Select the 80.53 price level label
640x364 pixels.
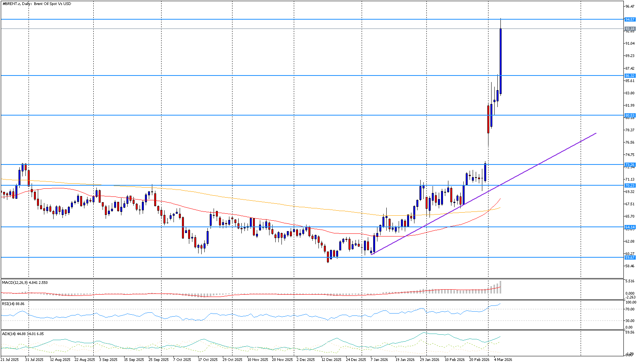coord(630,116)
